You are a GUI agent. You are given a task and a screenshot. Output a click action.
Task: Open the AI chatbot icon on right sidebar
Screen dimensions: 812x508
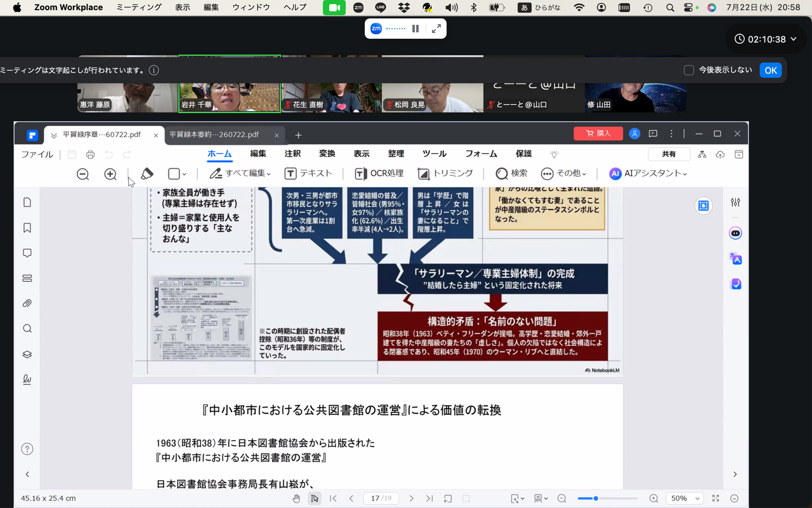pos(735,233)
